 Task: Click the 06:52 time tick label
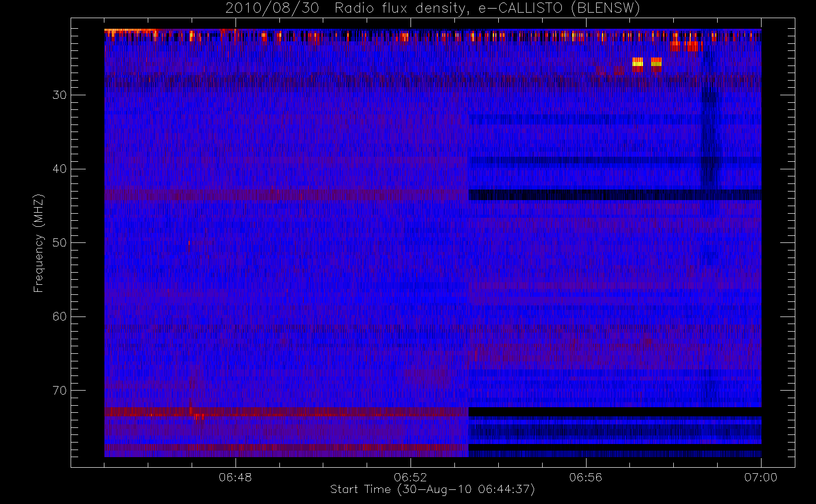click(411, 477)
